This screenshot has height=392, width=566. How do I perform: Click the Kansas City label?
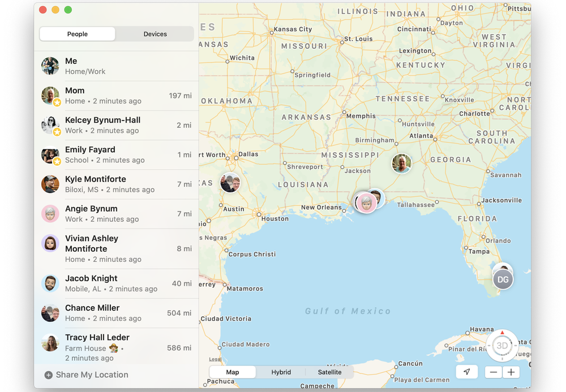click(293, 29)
